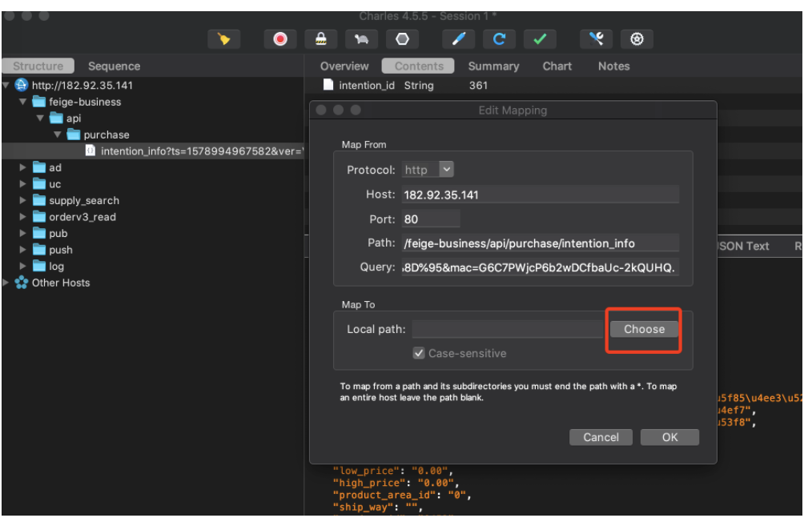Open the Overview tab
The image size is (812, 530).
pos(344,66)
